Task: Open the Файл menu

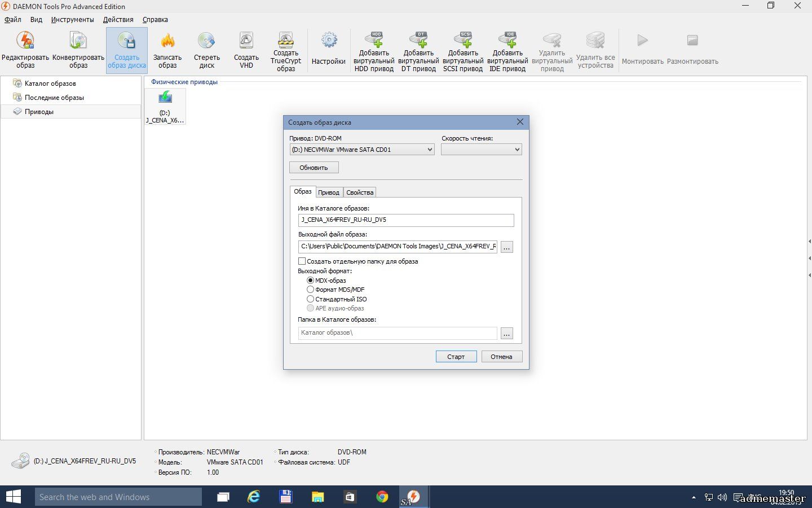Action: 13,19
